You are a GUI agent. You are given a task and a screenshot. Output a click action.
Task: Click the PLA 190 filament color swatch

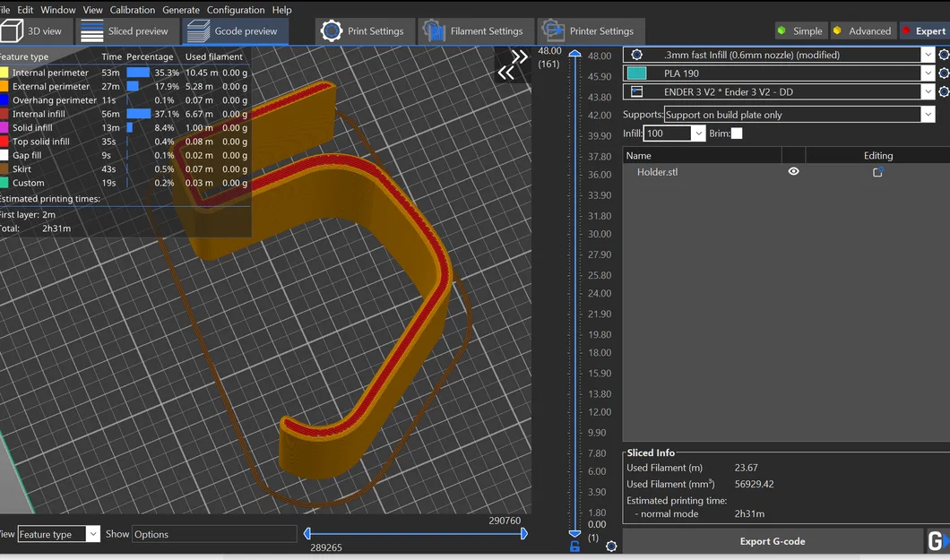pyautogui.click(x=637, y=73)
